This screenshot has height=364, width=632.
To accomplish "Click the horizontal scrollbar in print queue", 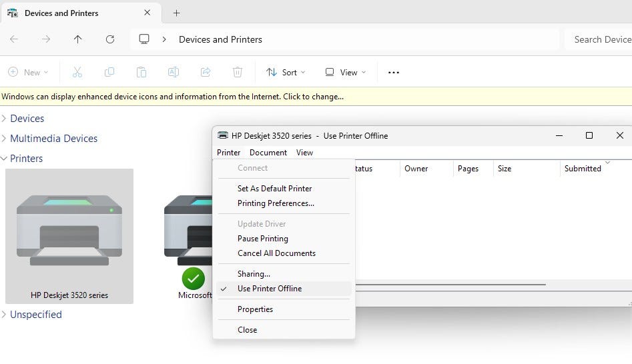I will click(450, 285).
